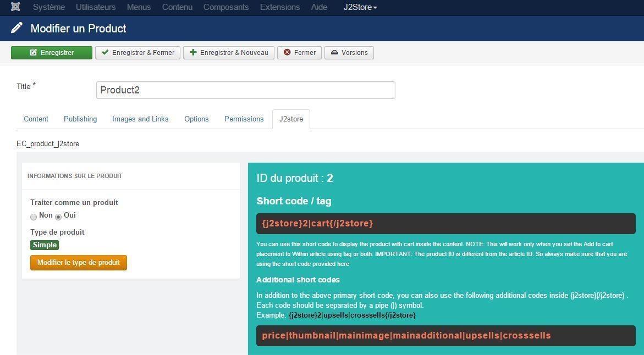Click the checkmark icon in Enregistrer & Fermer
Image resolution: width=644 pixels, height=355 pixels.
[105, 53]
